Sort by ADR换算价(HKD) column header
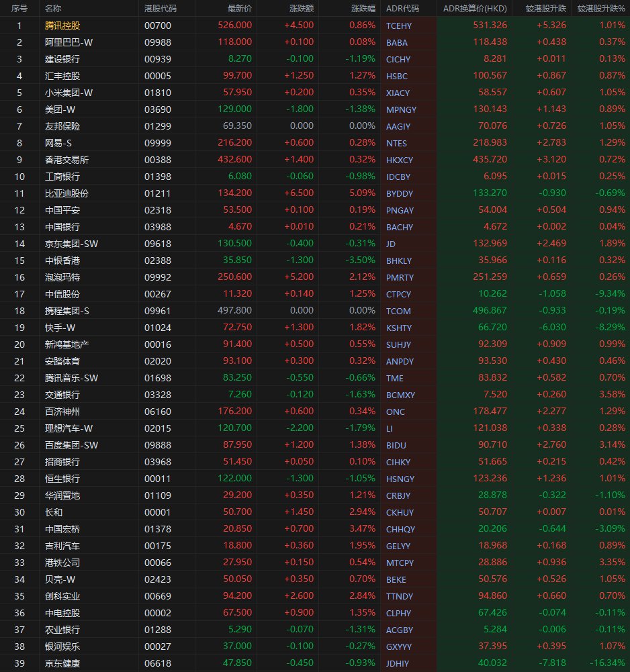This screenshot has height=672, width=630. 475,9
